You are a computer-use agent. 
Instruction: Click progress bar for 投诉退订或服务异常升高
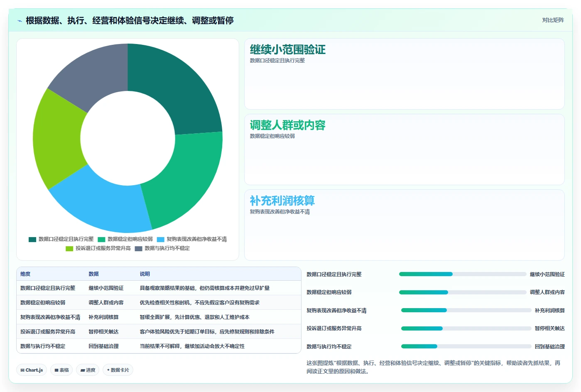point(466,328)
